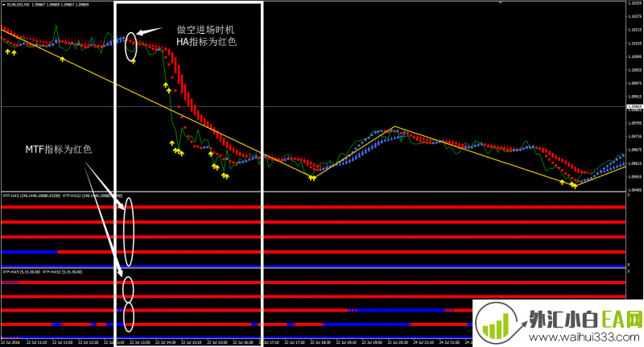This screenshot has width=644, height=347.
Task: Click the 22 Jul 11:10 time axis label
Action: click(36, 342)
